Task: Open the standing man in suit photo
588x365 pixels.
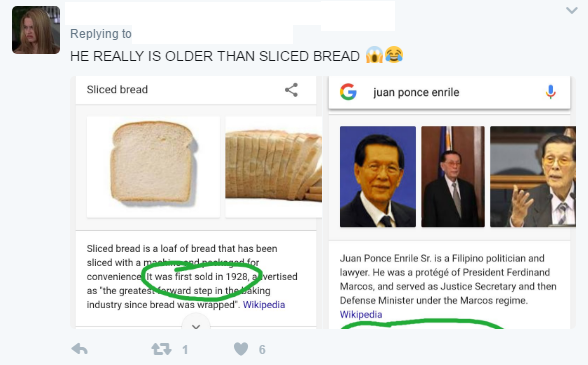Action: pos(453,177)
